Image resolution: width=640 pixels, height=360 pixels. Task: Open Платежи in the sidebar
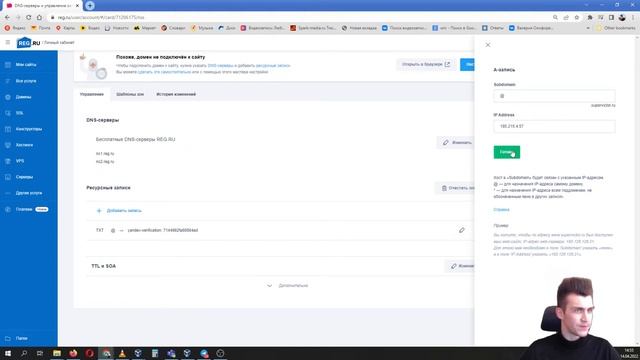(x=25, y=209)
